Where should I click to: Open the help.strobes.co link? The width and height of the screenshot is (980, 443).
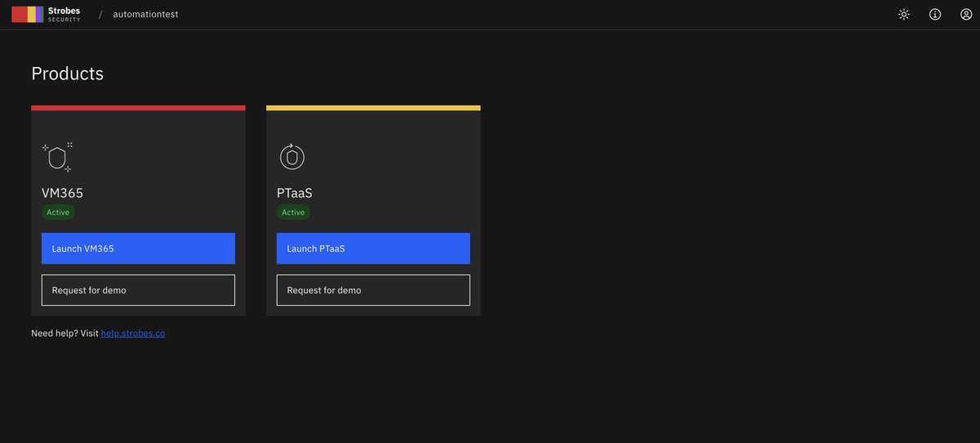(x=133, y=333)
